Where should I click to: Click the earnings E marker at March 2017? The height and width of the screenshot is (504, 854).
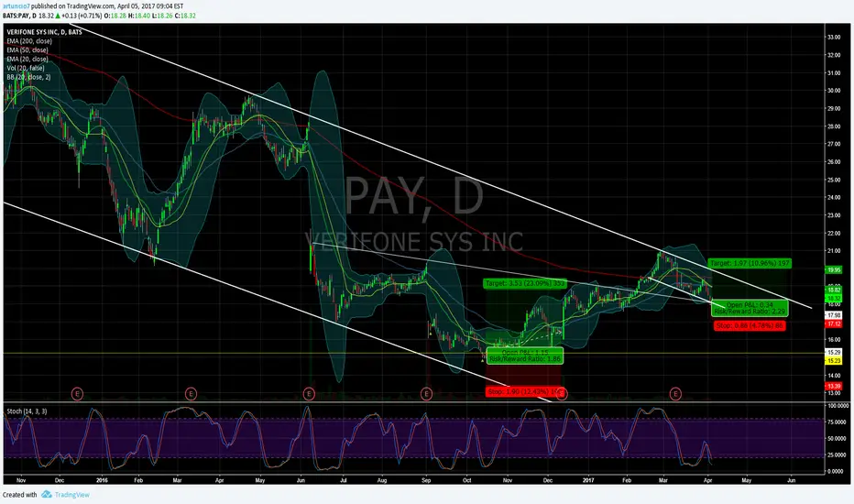click(x=675, y=393)
